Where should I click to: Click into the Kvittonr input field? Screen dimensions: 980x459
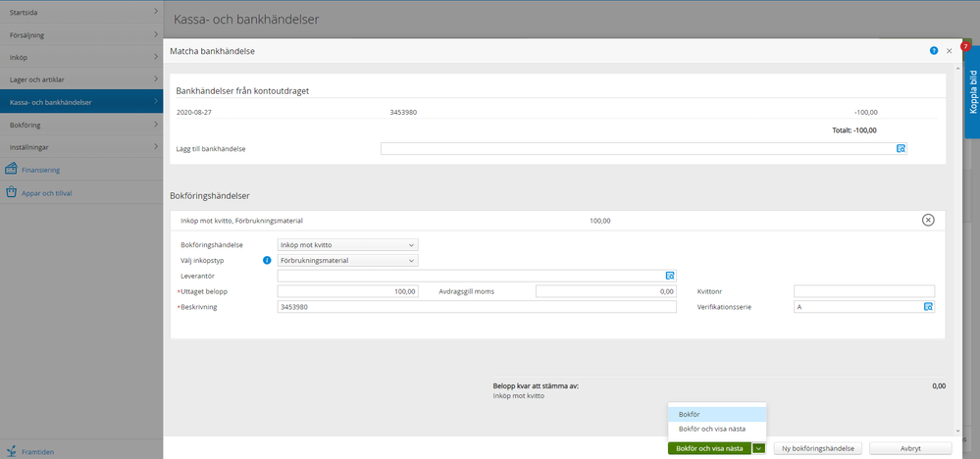[863, 291]
